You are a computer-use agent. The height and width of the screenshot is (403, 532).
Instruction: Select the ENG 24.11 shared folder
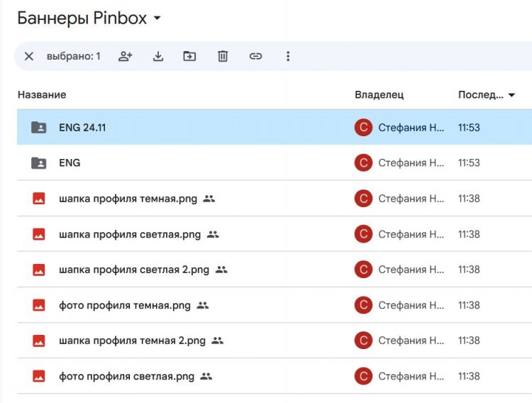[82, 128]
